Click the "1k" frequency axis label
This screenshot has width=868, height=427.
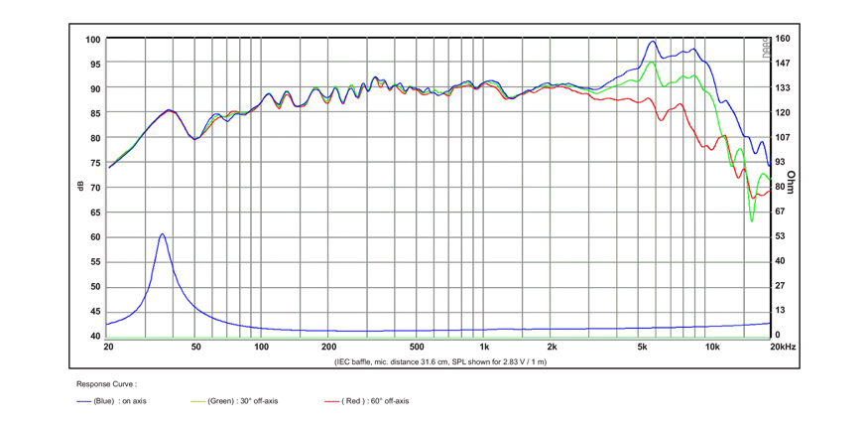click(484, 348)
